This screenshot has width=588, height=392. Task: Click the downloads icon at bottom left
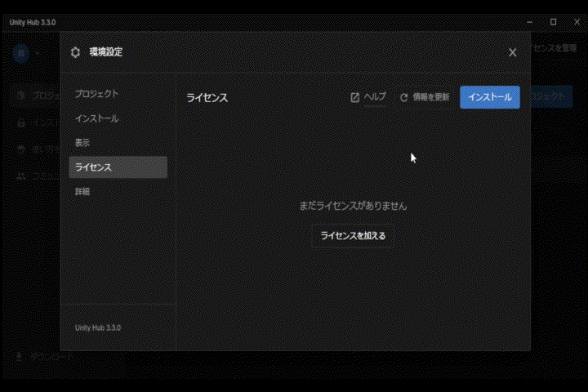click(19, 356)
